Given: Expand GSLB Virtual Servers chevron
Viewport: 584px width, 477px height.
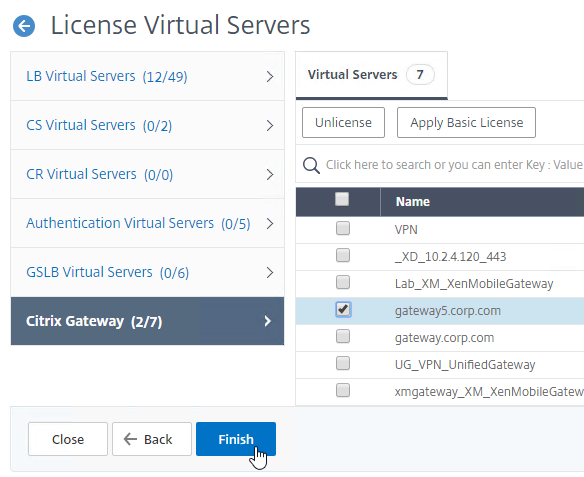Looking at the screenshot, I should click(x=270, y=273).
